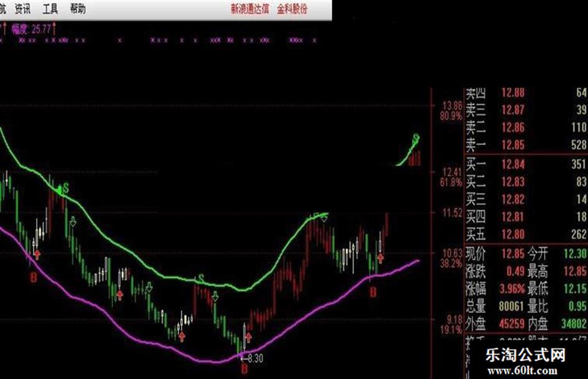
Task: Click the hollow down arrow at the green line's 11.52 peak
Action: point(324,218)
